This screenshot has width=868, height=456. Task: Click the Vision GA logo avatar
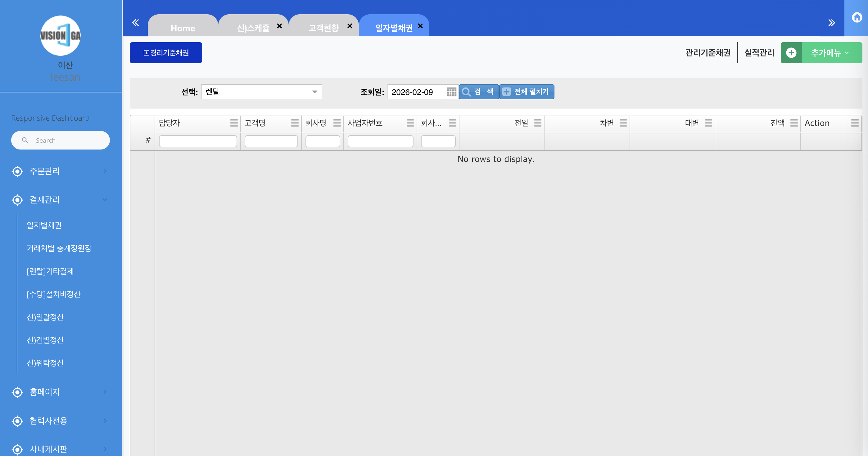tap(61, 36)
